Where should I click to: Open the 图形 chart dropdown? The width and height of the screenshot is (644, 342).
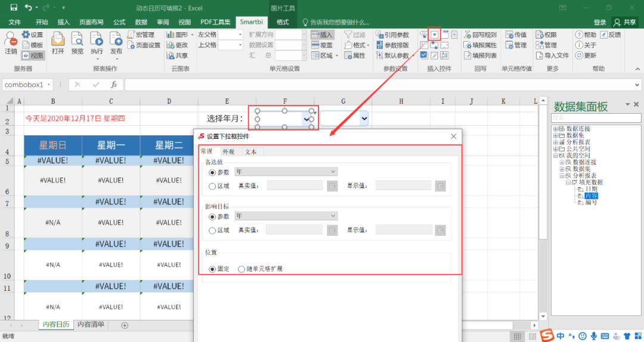tap(192, 35)
